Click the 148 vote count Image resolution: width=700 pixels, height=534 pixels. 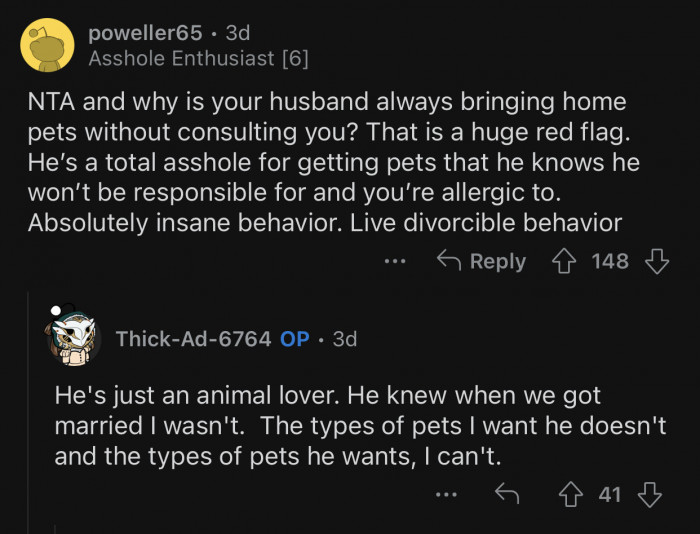point(610,262)
